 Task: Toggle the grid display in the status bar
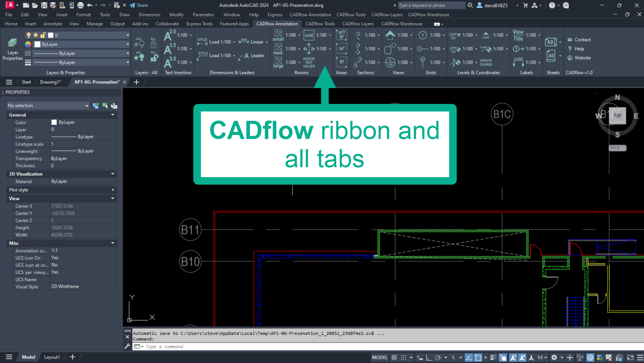(x=394, y=357)
